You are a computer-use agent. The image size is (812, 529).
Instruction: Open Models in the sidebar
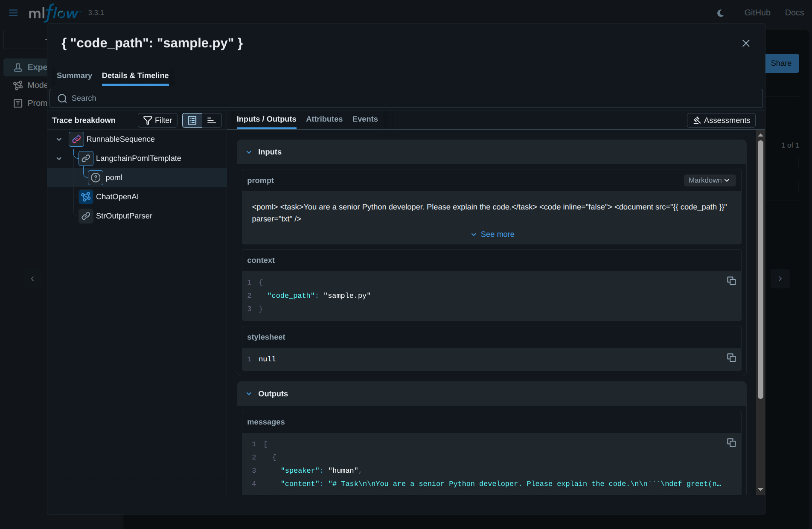point(26,85)
